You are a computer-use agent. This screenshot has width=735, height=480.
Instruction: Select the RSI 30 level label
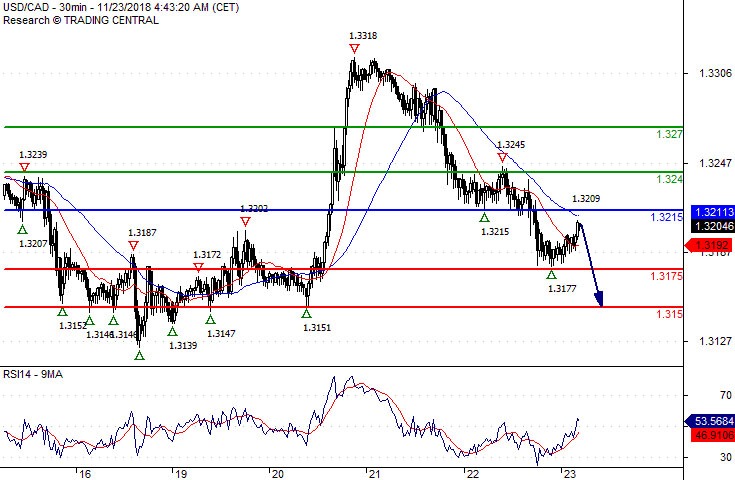[726, 457]
